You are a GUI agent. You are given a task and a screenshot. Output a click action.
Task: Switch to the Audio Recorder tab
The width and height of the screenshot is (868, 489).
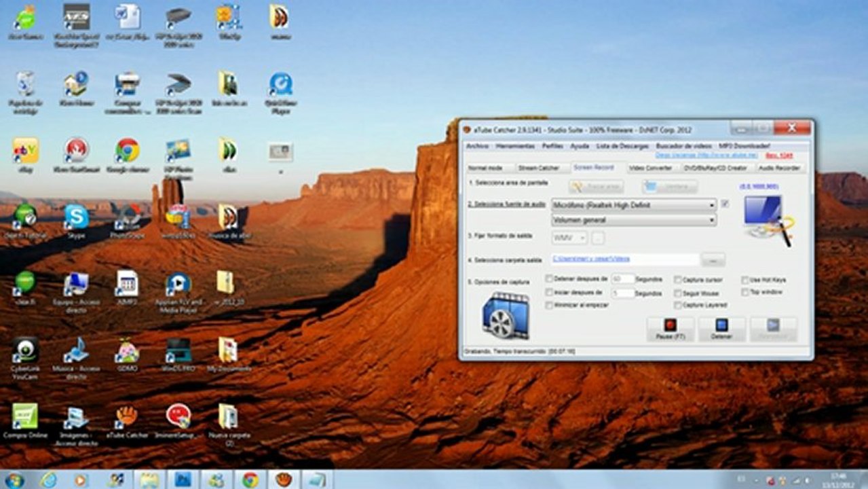point(779,168)
